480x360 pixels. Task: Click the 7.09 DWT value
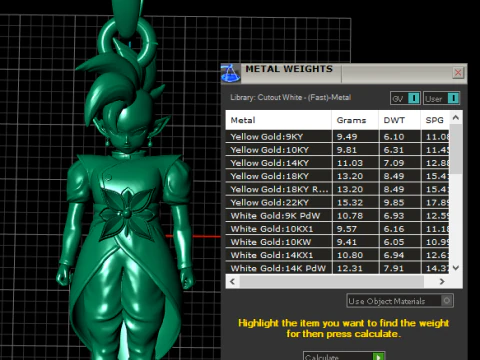click(x=394, y=163)
